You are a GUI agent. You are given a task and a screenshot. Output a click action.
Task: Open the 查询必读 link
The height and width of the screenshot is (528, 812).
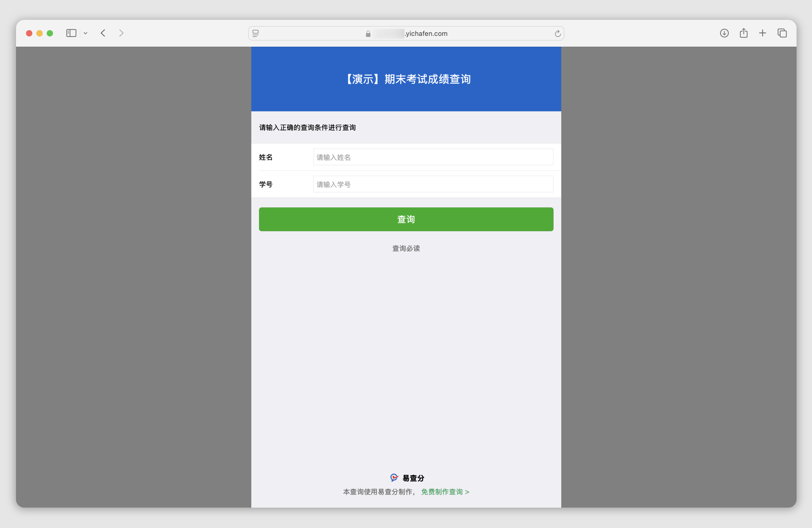pyautogui.click(x=406, y=249)
